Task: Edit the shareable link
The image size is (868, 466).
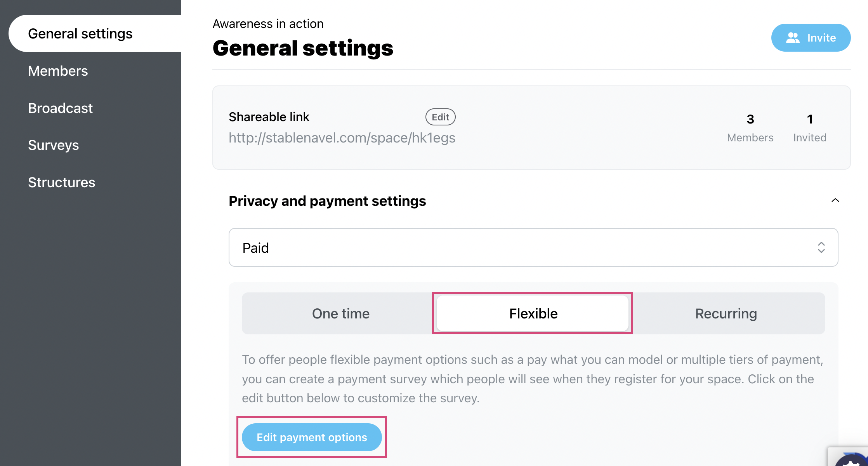Action: 440,117
